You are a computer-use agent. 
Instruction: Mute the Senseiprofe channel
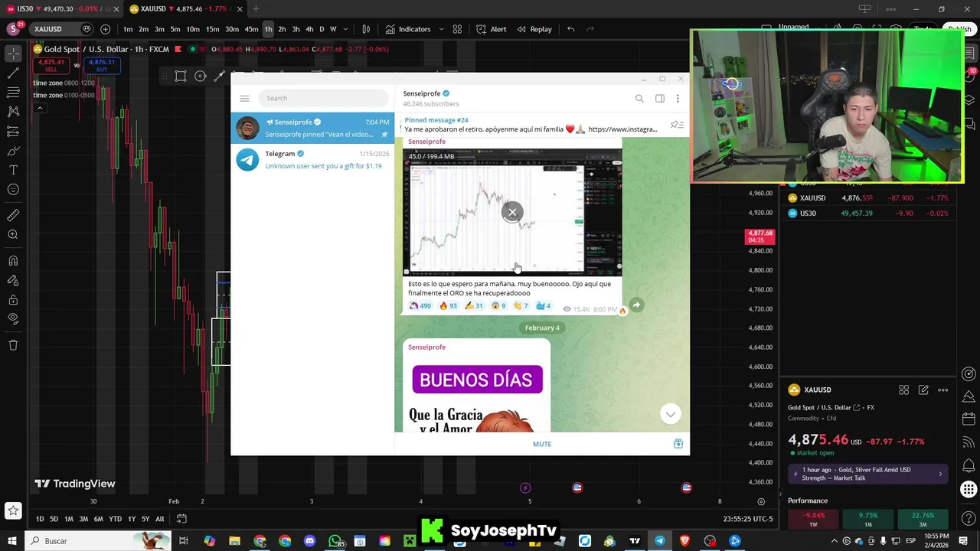tap(542, 444)
